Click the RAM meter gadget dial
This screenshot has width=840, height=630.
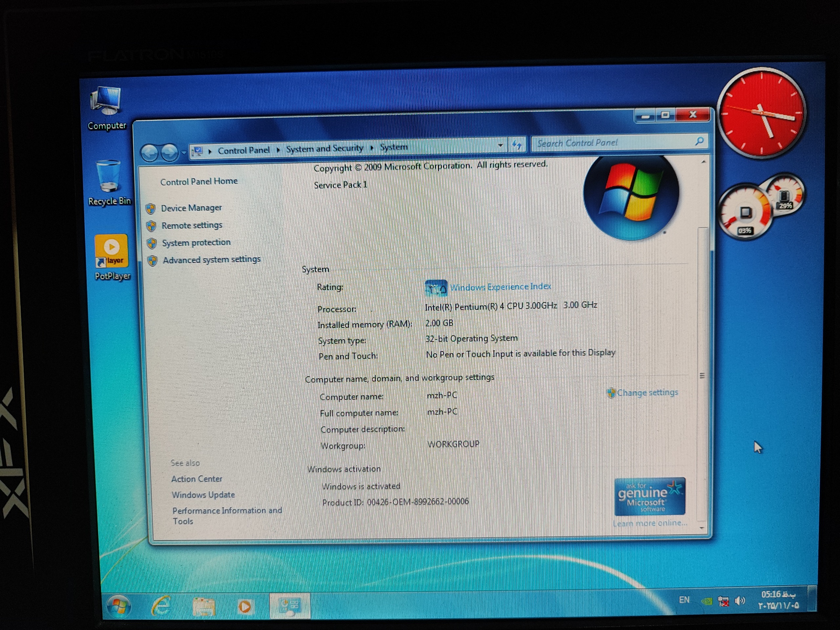point(785,194)
